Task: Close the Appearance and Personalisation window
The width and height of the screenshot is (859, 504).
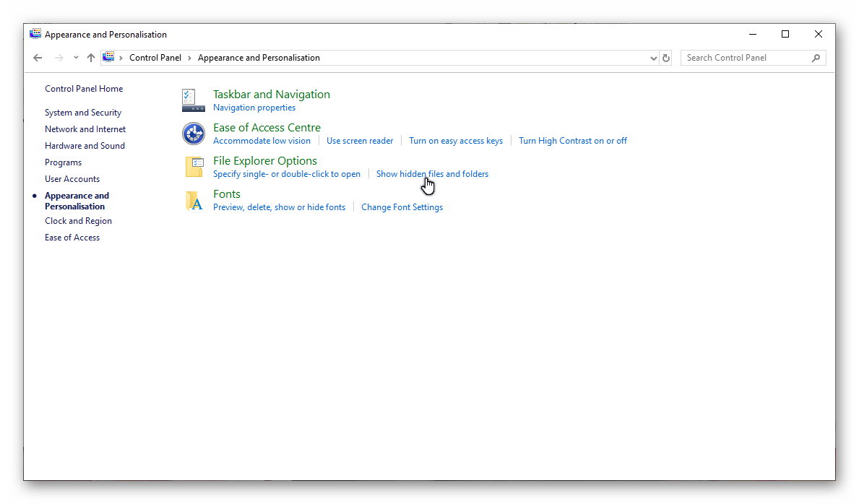Action: click(819, 34)
